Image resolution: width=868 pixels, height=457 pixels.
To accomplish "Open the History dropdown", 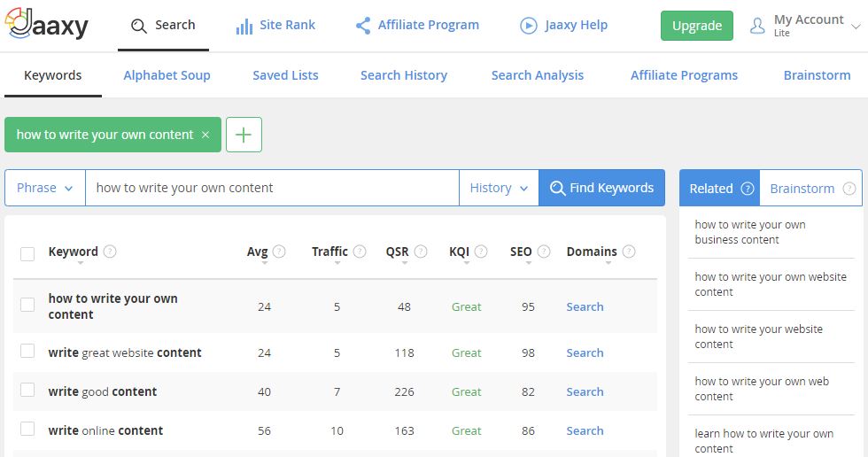I will click(499, 188).
